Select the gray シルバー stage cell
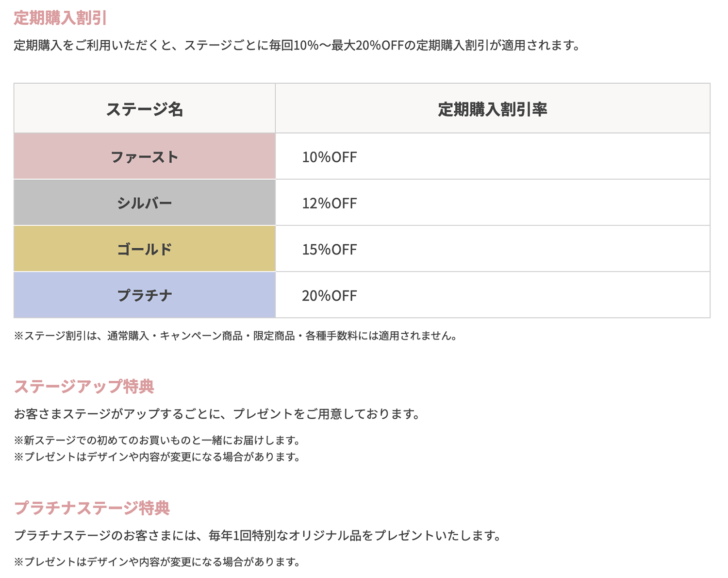Image resolution: width=728 pixels, height=578 pixels. point(145,203)
